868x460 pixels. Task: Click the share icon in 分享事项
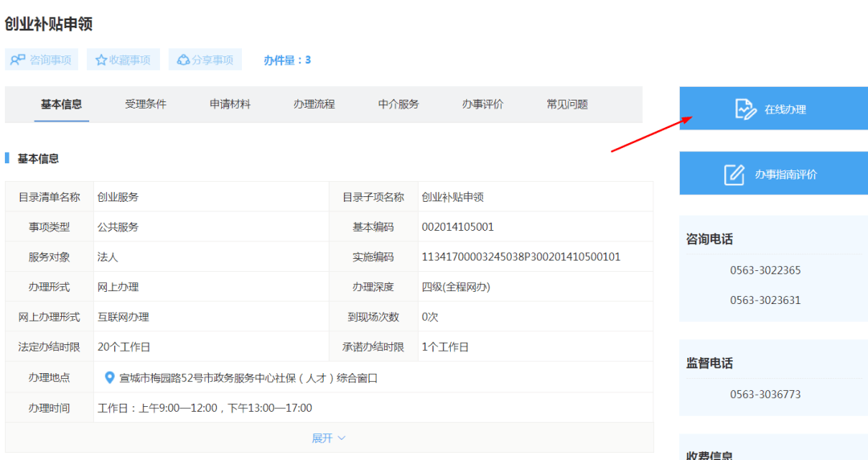tap(182, 60)
